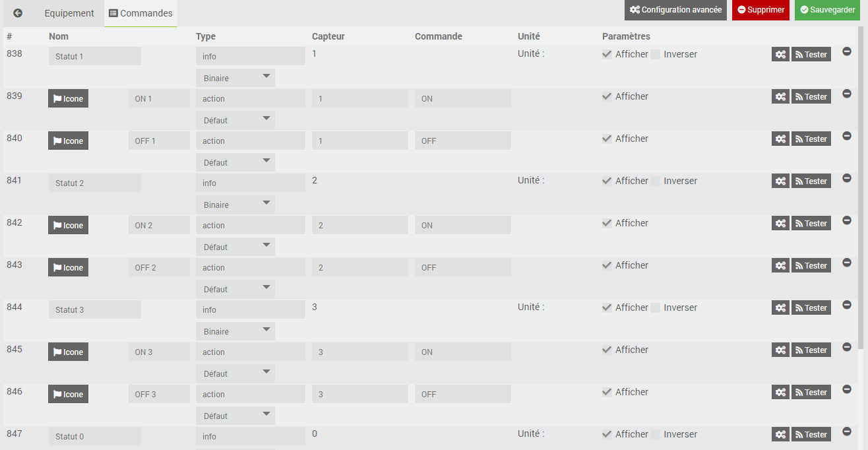The width and height of the screenshot is (868, 450).
Task: Open Binaire subtype dropdown for Statut 1
Action: (x=235, y=78)
